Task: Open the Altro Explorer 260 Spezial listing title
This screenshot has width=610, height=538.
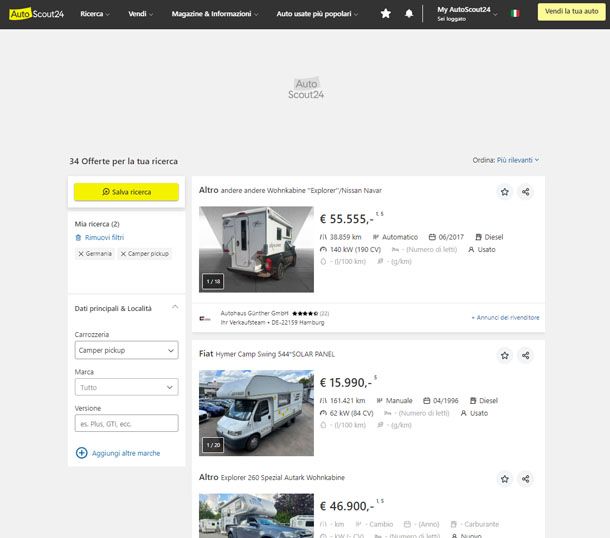Action: [x=272, y=477]
